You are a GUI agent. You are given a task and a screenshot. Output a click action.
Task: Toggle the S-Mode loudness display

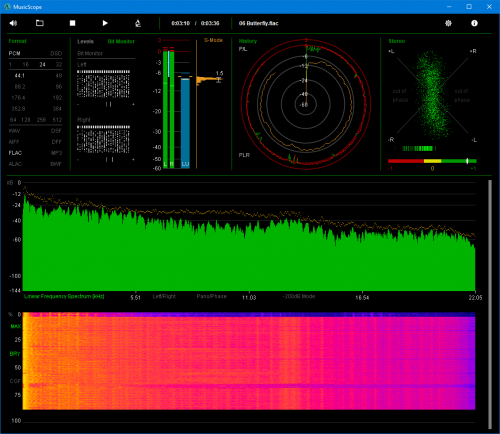coord(213,40)
